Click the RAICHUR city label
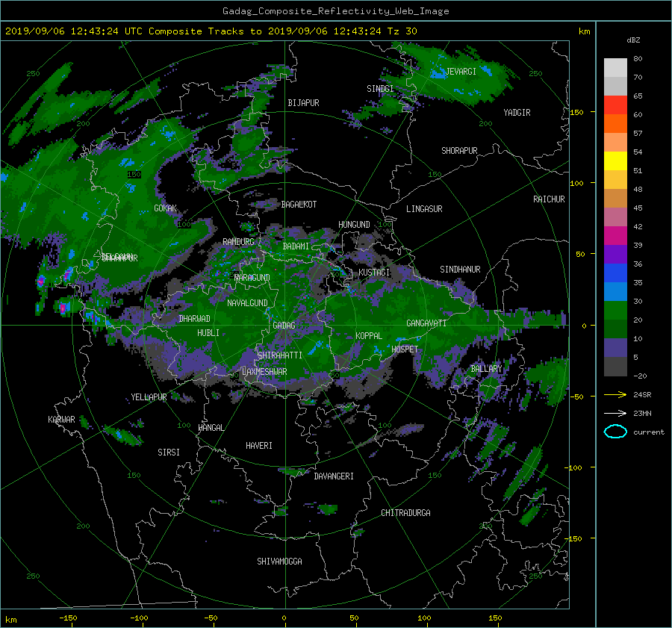 (x=549, y=199)
